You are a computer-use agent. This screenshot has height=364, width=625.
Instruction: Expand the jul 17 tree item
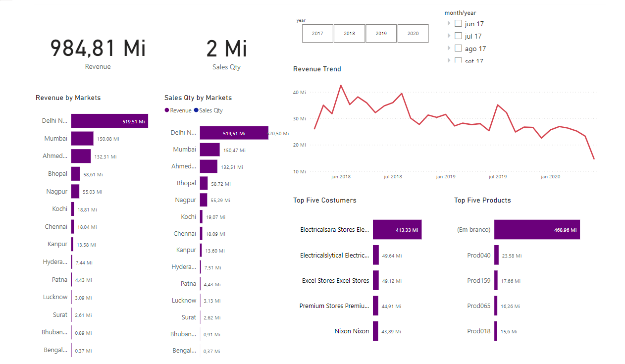point(449,36)
